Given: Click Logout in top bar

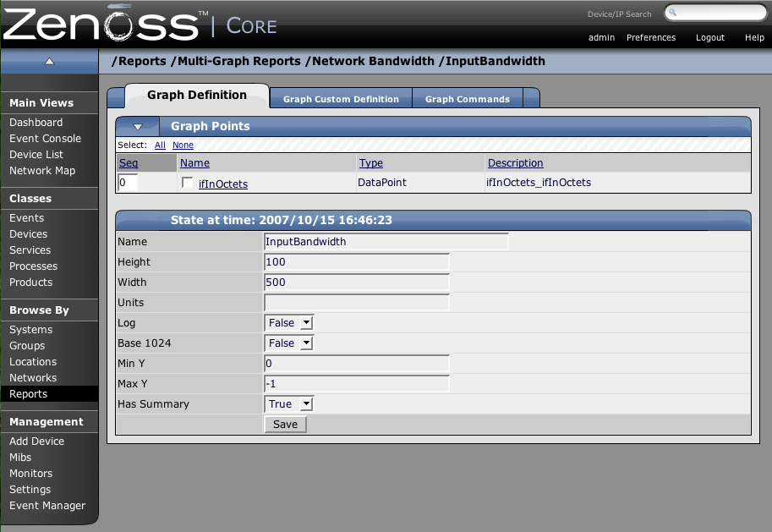Looking at the screenshot, I should click(710, 37).
